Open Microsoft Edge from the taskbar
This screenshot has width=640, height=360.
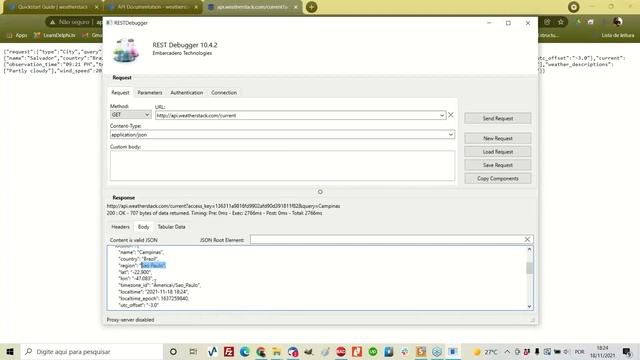tap(244, 351)
